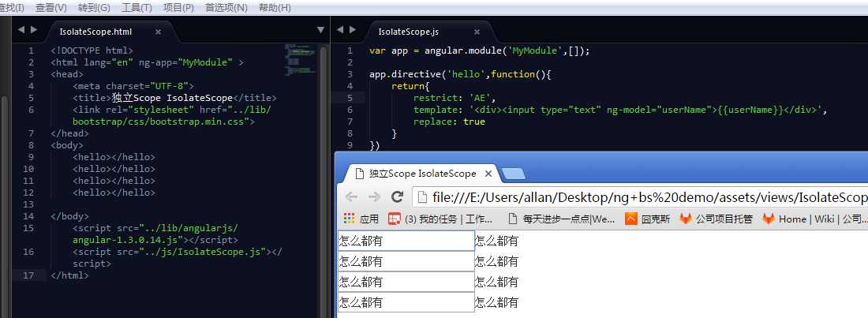Image resolution: width=868 pixels, height=318 pixels.
Task: Go to previous tab in the left editor pane
Action: (21, 30)
